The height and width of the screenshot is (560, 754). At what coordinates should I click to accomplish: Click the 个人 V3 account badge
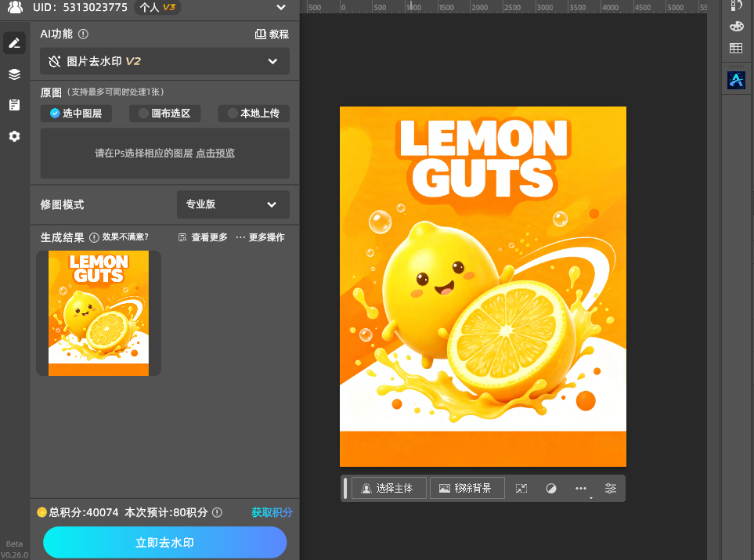[x=157, y=7]
